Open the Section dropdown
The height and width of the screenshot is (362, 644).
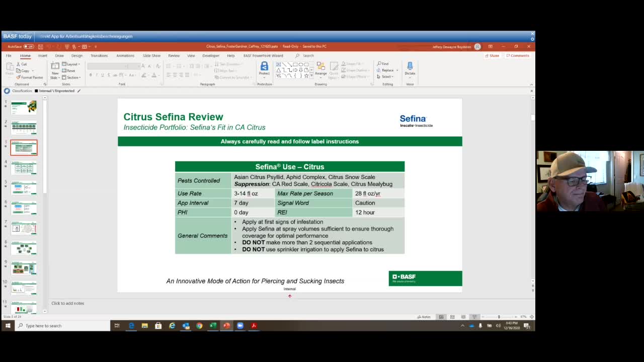[72, 77]
